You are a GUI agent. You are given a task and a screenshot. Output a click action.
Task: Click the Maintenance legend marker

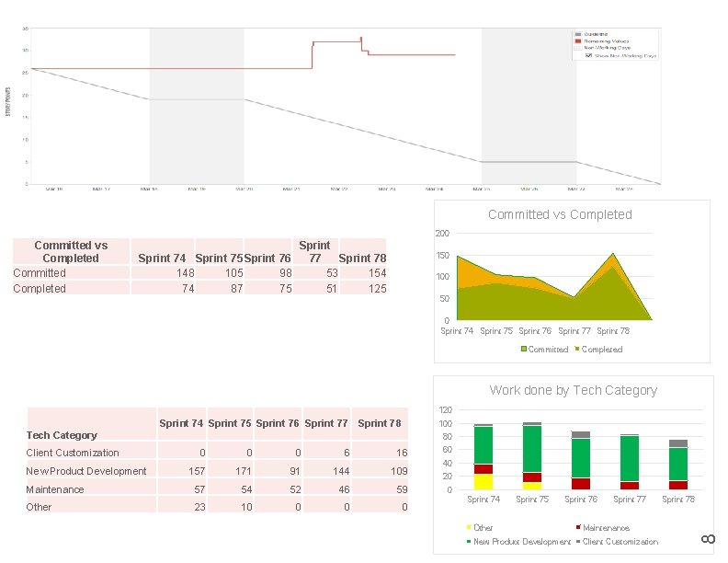point(578,527)
